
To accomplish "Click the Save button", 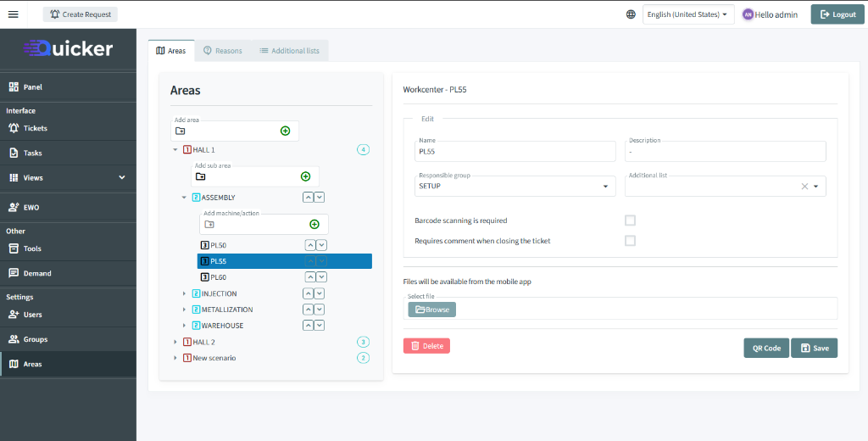I will click(x=814, y=348).
